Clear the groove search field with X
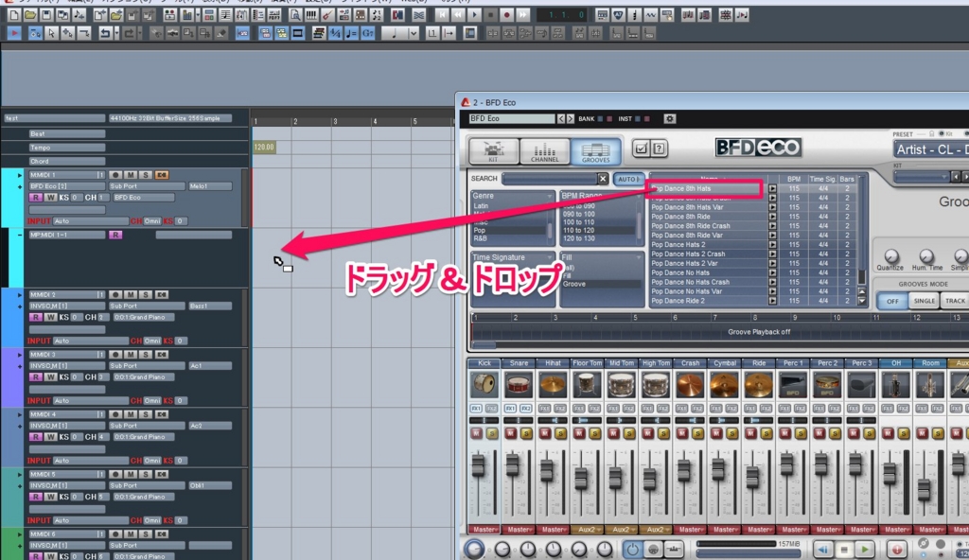 [x=603, y=179]
